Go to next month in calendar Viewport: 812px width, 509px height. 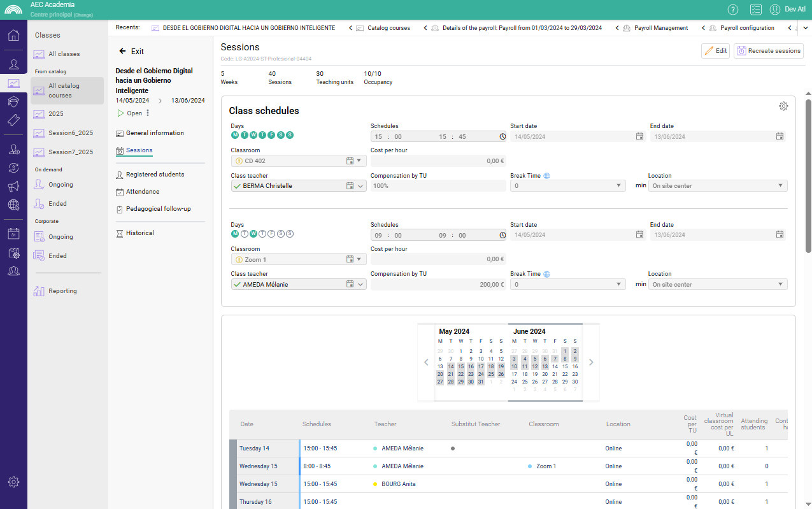coord(591,362)
